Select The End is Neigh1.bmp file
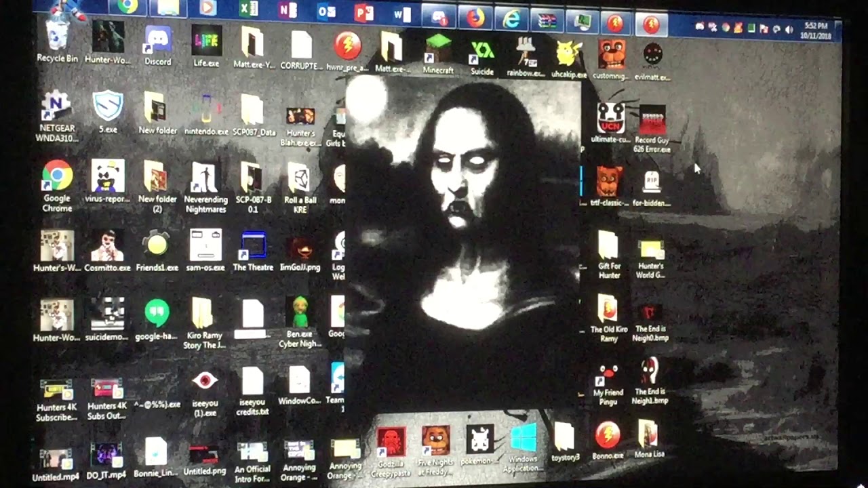This screenshot has width=868, height=488. [650, 381]
